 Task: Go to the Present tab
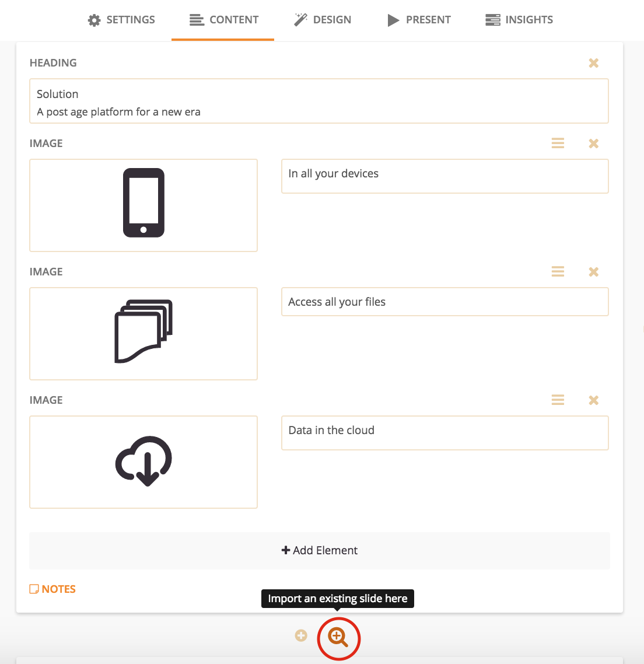[x=419, y=20]
